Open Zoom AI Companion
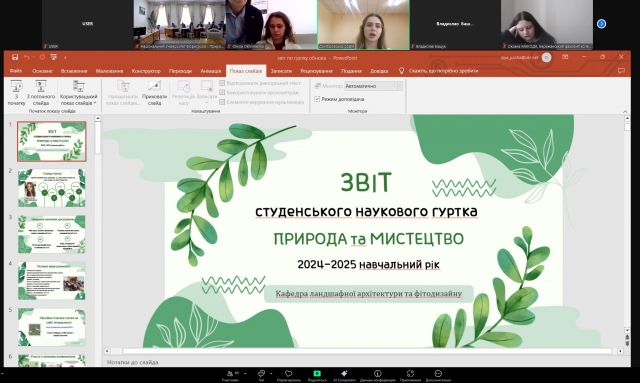The image size is (640, 383). pos(344,373)
